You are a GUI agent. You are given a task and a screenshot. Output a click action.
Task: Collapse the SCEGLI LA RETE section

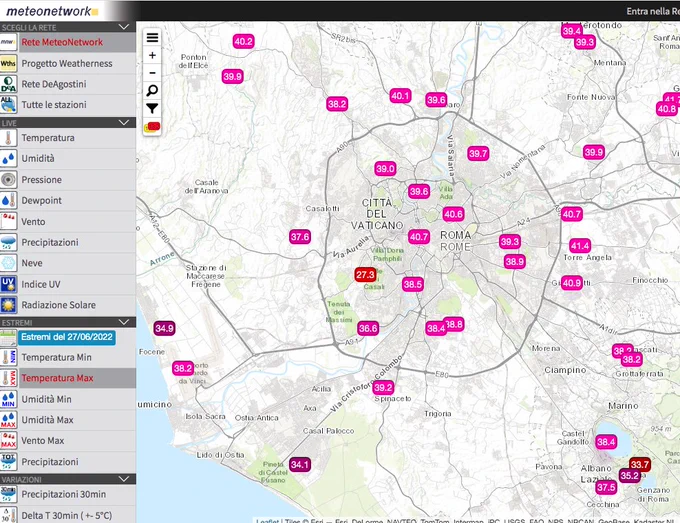coord(124,27)
